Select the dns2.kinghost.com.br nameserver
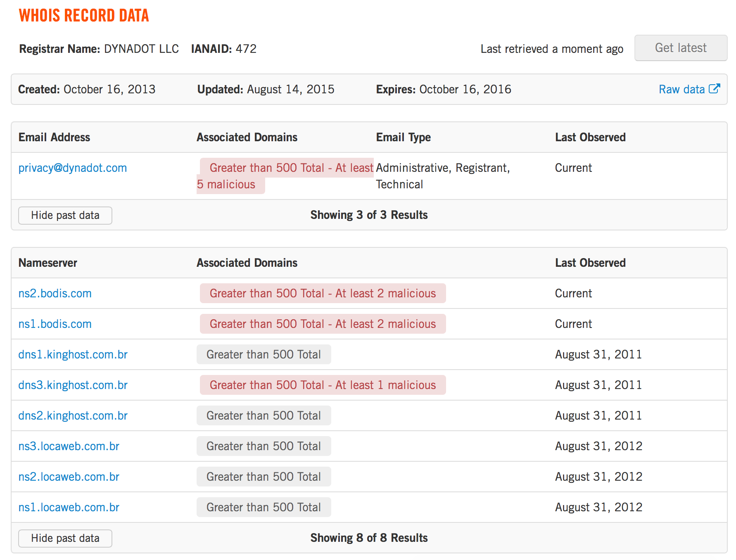Image resolution: width=736 pixels, height=560 pixels. [x=73, y=416]
